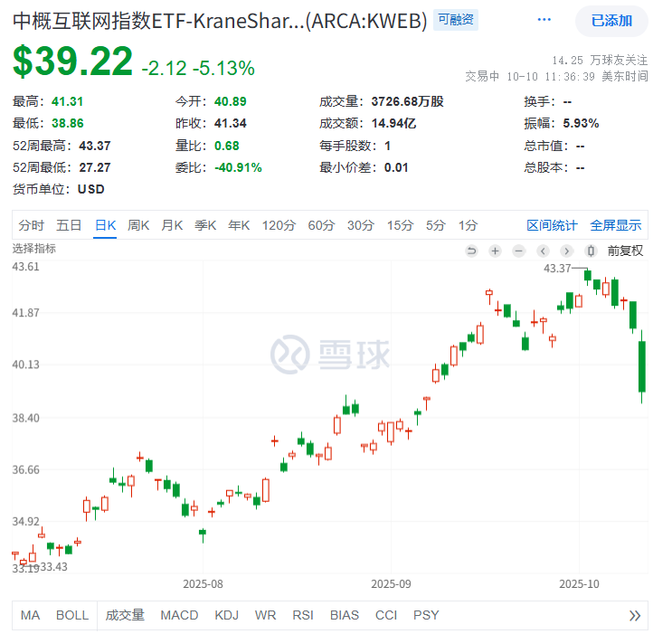Click the $39.22 current price
Screen dimensions: 672x634
(72, 62)
